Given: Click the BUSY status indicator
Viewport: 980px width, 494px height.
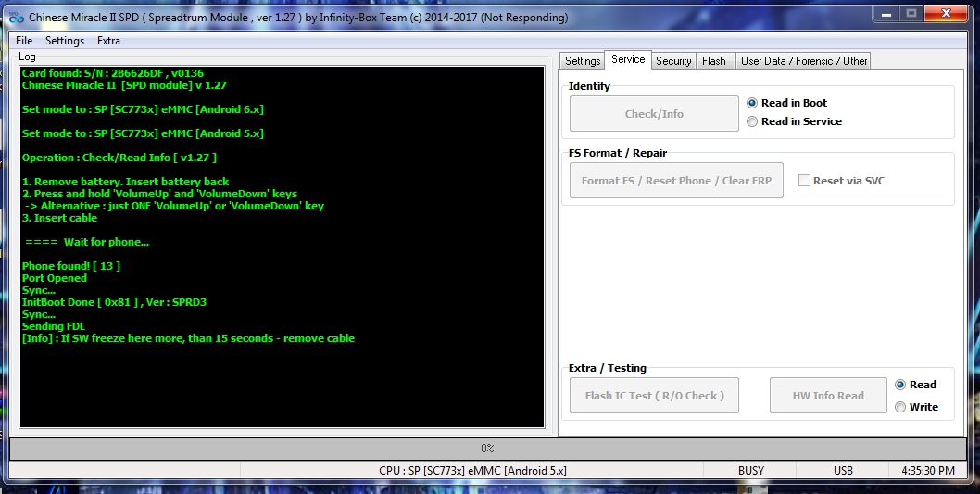Looking at the screenshot, I should (x=750, y=470).
